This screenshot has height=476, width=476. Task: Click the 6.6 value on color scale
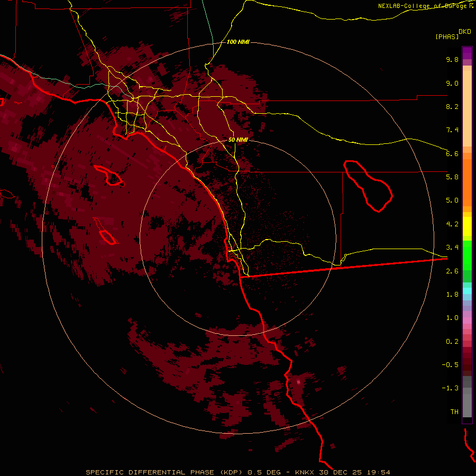452,153
